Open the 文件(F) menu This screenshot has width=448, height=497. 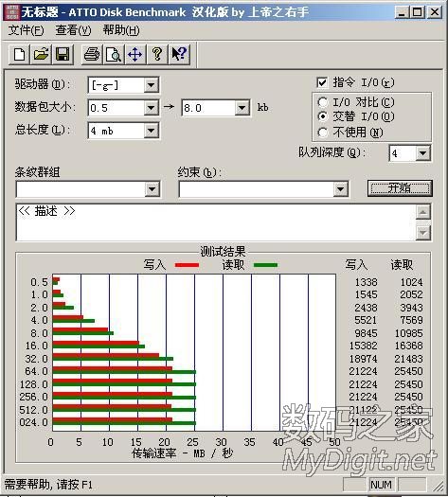pyautogui.click(x=26, y=30)
